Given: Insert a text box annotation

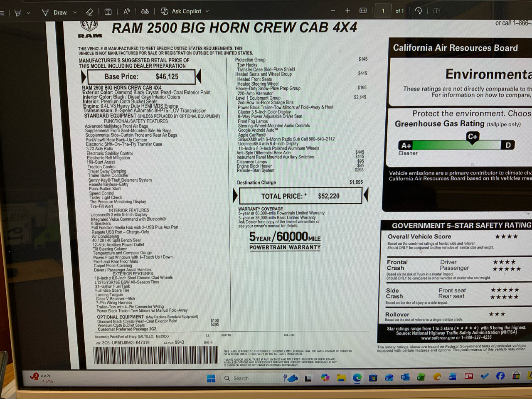Looking at the screenshot, I should pos(108,11).
